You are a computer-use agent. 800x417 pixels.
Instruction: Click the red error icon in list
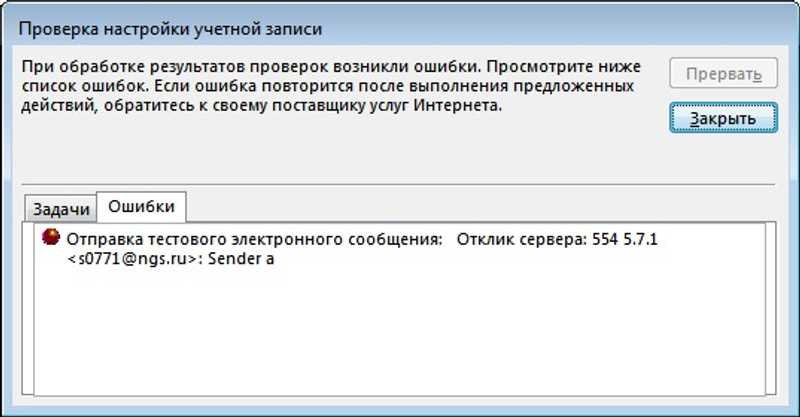click(50, 240)
